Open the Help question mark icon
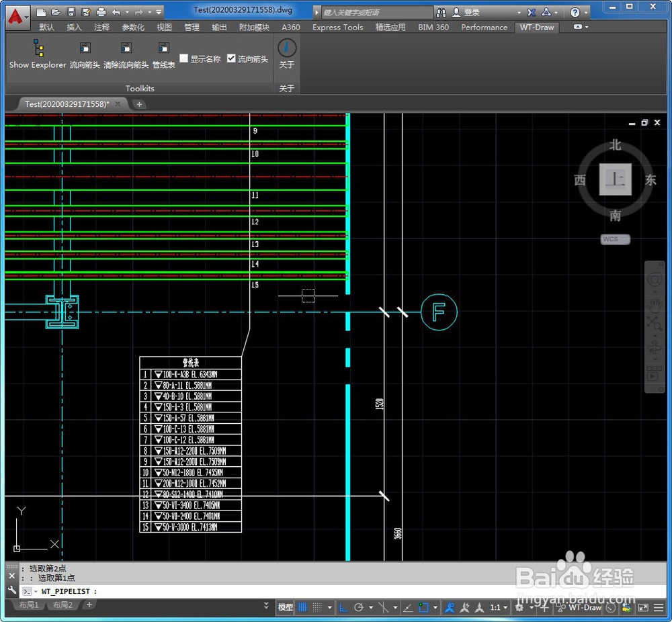672x622 pixels. pos(575,12)
